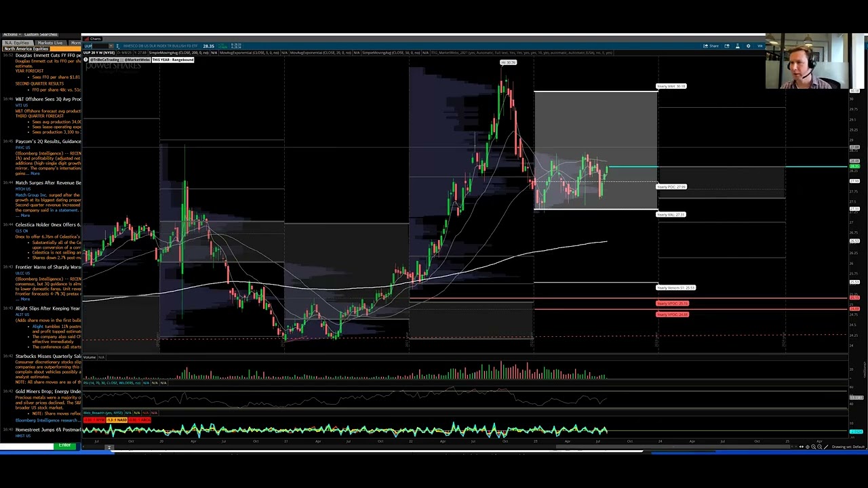Click the Yearly POC label
The image size is (868, 488).
(671, 186)
